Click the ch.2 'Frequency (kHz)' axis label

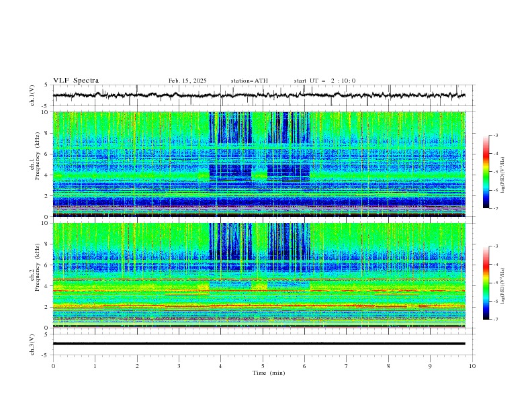click(38, 267)
